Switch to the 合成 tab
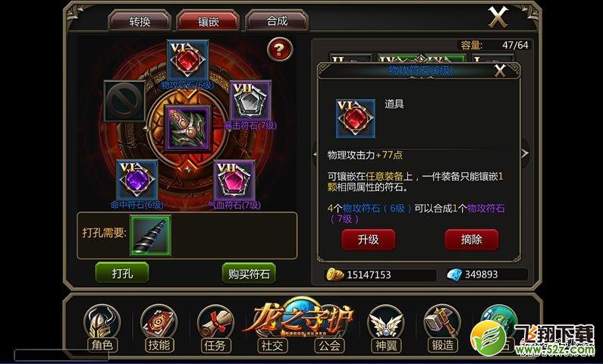 click(x=278, y=21)
